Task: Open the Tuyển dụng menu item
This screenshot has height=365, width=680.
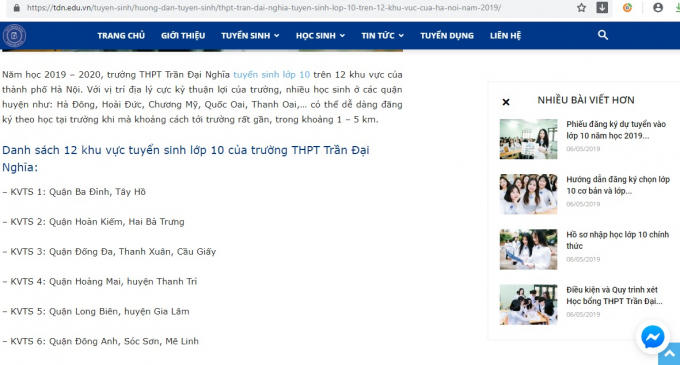Action: (447, 36)
